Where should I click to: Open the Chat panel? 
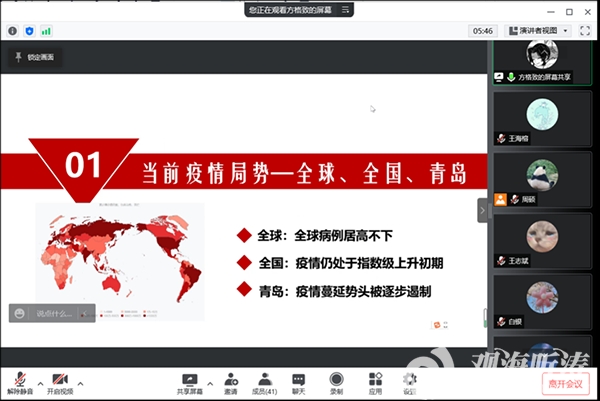(298, 379)
